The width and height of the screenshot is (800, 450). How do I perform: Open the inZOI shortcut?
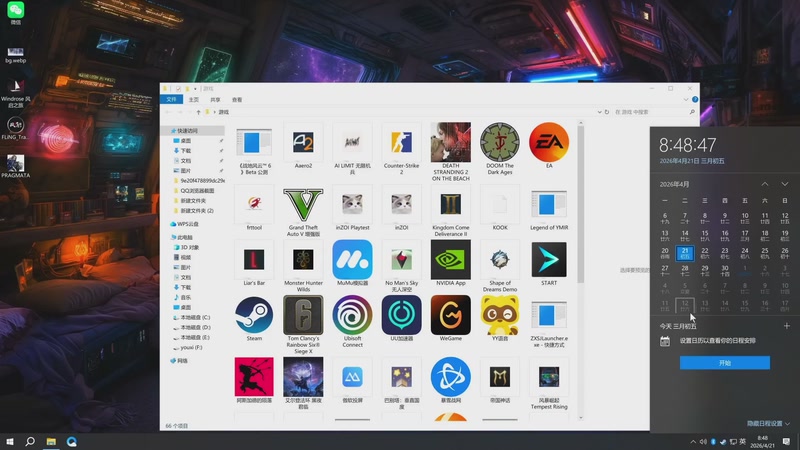402,208
